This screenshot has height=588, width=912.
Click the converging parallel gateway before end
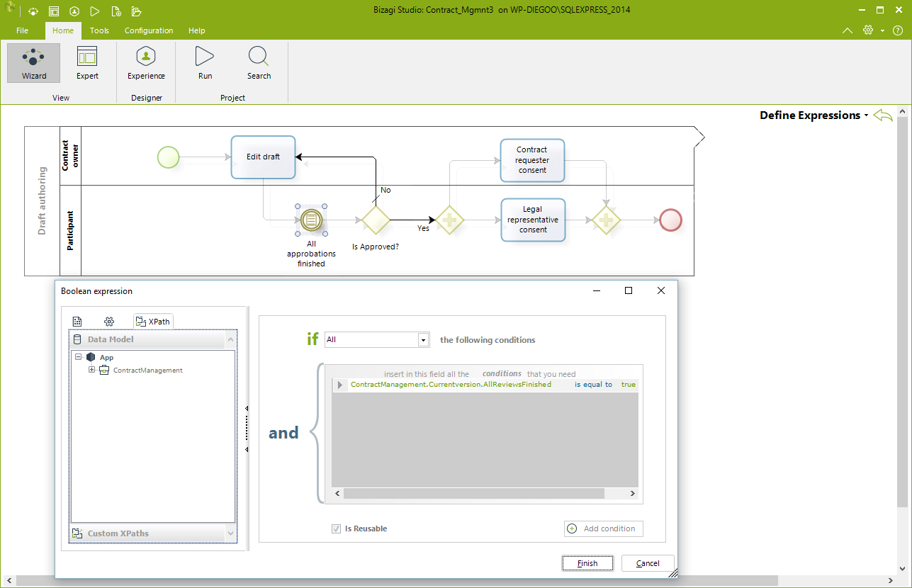tap(606, 220)
